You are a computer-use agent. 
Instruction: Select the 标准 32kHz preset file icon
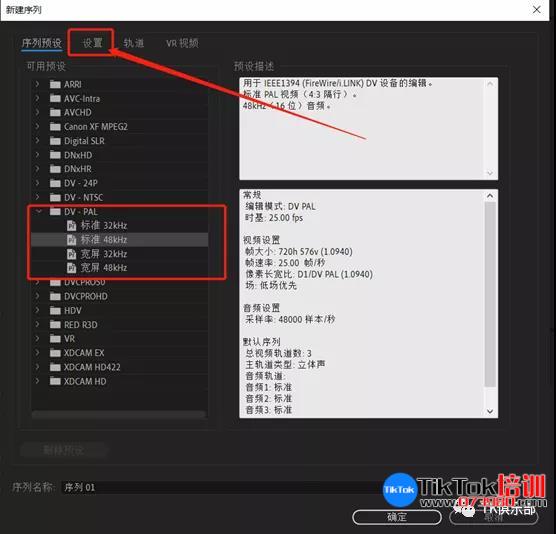click(72, 226)
